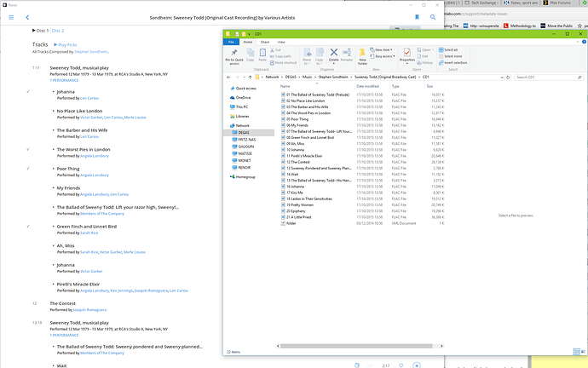Open the Roon hamburger menu

pos(11,17)
